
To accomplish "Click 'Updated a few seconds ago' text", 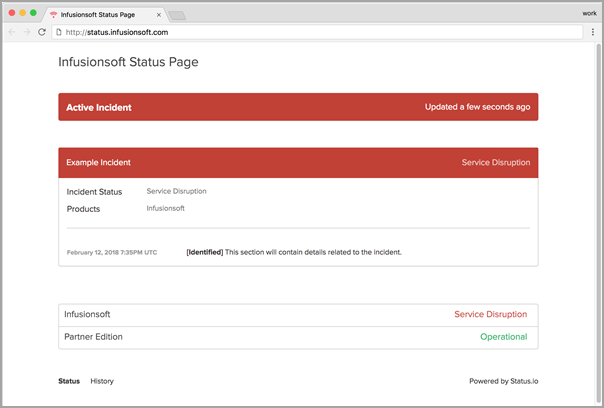I will (477, 107).
